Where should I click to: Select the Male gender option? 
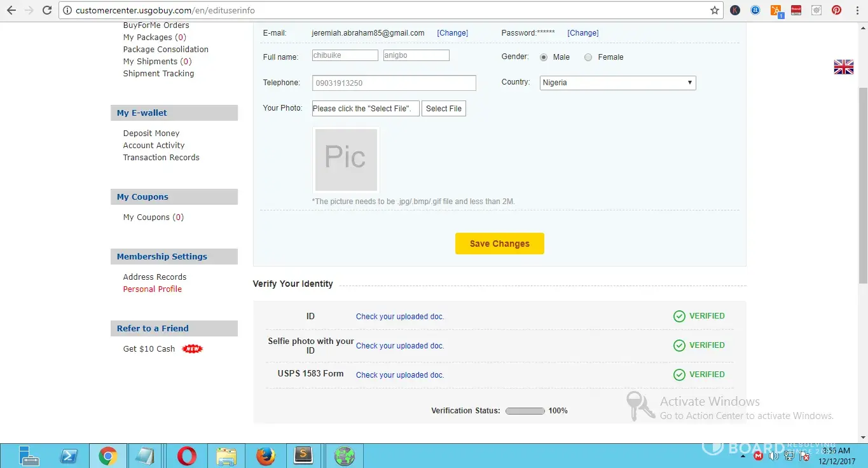click(544, 57)
